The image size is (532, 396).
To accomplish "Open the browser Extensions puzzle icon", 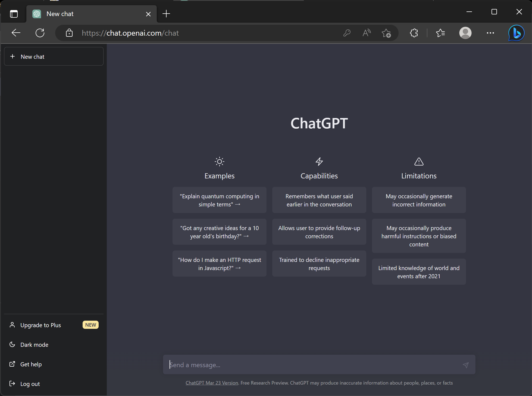I will click(414, 33).
